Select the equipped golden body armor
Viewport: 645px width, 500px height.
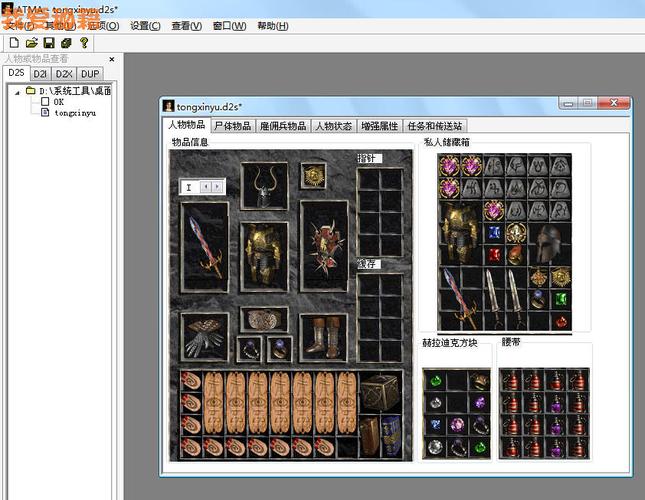click(x=264, y=257)
